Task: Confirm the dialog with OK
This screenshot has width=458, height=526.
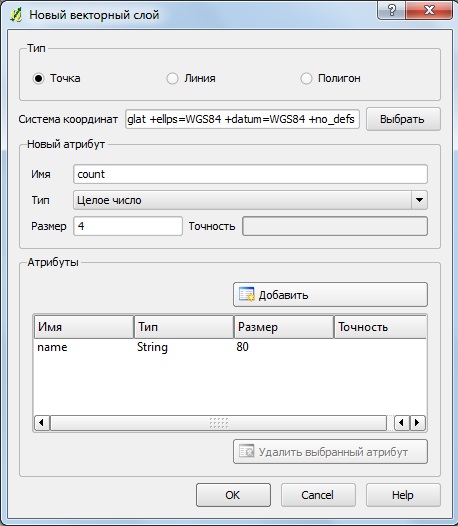Action: click(x=233, y=495)
